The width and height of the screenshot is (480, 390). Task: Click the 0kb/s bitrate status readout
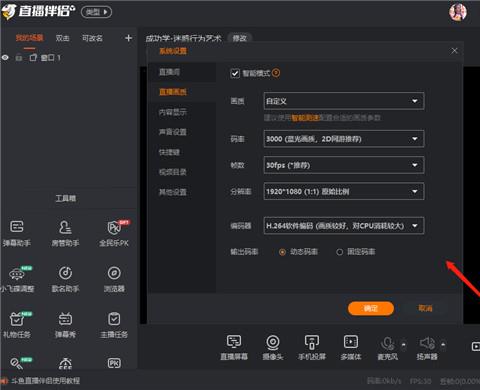[384, 381]
